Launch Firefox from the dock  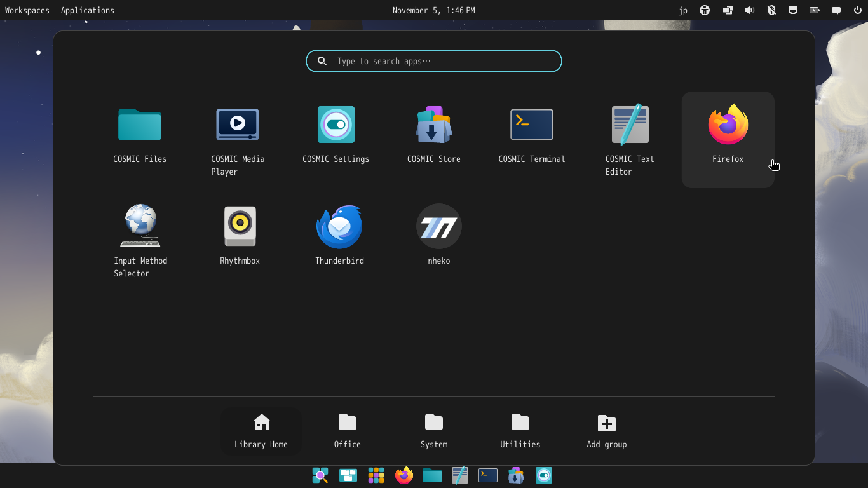[404, 475]
